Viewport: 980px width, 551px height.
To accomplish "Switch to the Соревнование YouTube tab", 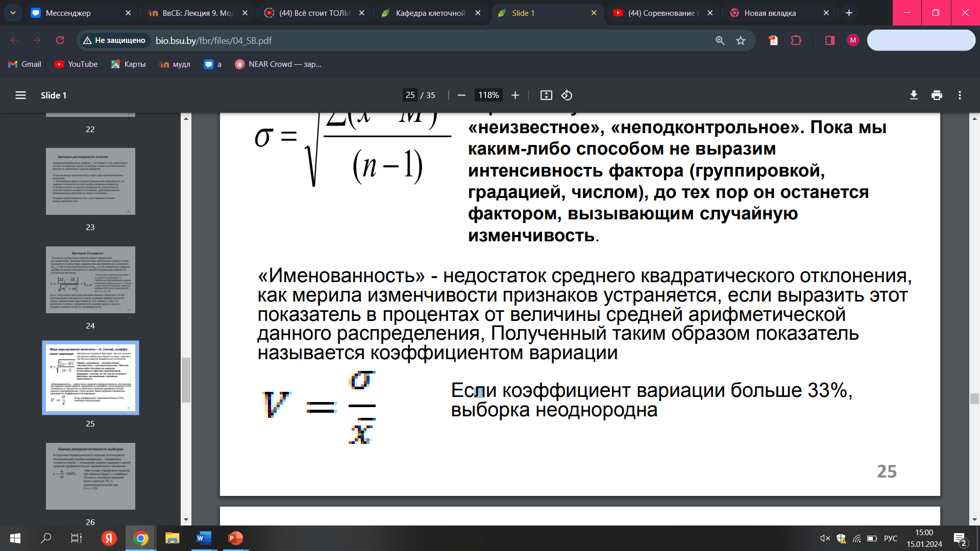I will (x=663, y=13).
